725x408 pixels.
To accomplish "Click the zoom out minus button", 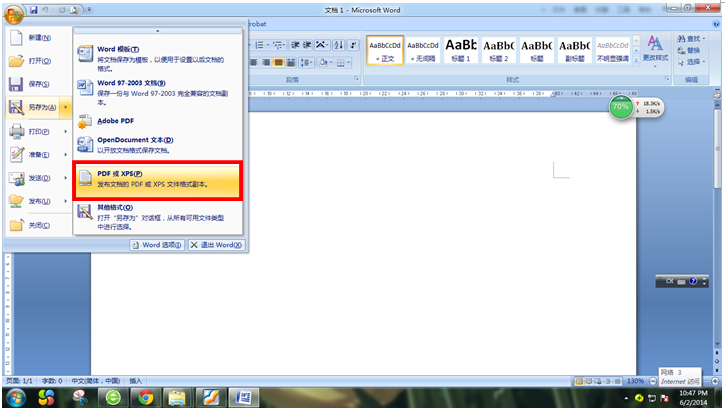I will [x=653, y=381].
